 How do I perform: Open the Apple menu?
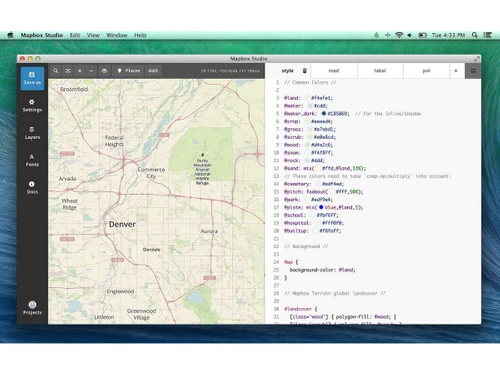[10, 35]
